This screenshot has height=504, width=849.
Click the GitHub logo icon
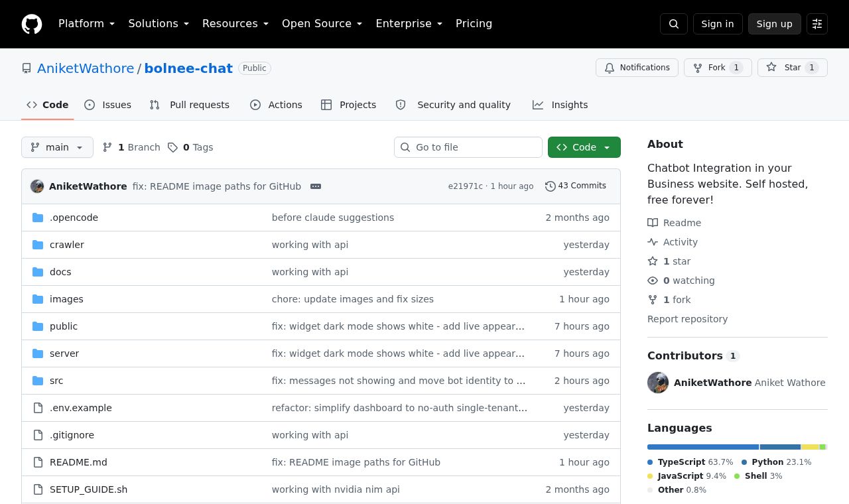point(32,24)
